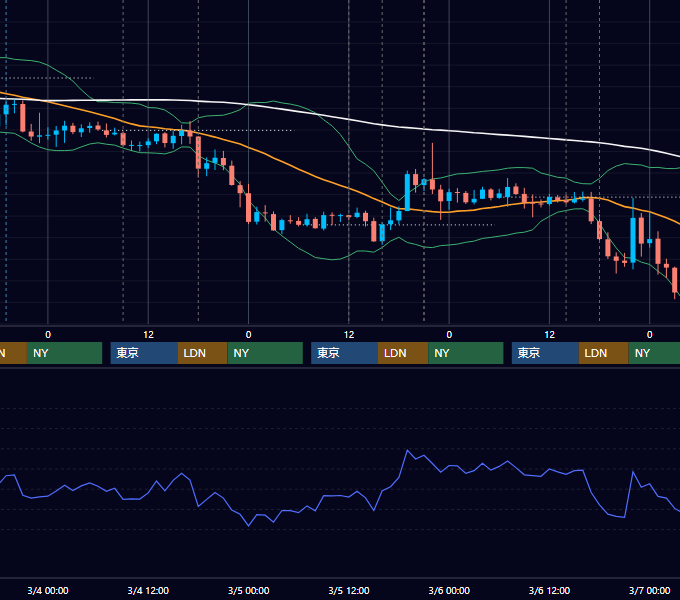Click the 3/5 12:00 date label

coord(349,590)
